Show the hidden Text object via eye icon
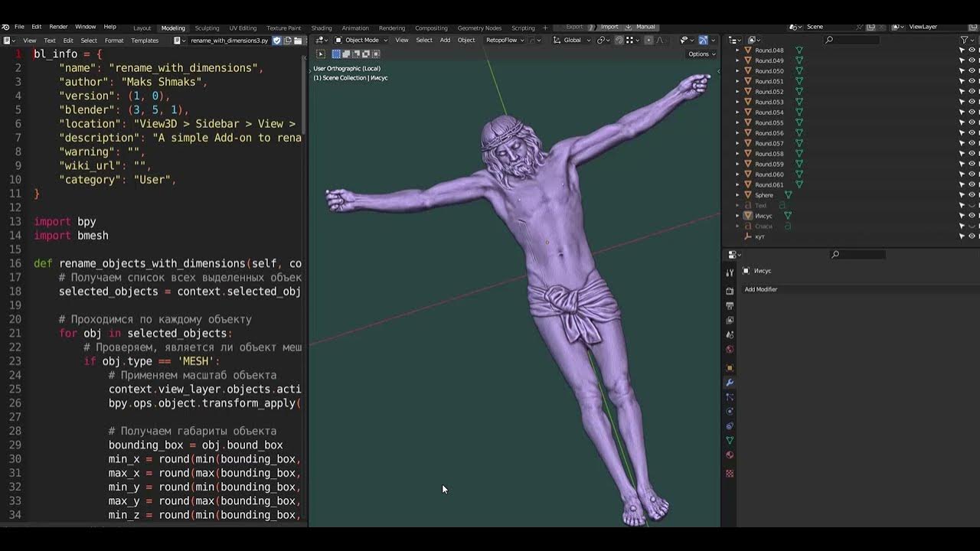The width and height of the screenshot is (980, 551). click(972, 206)
